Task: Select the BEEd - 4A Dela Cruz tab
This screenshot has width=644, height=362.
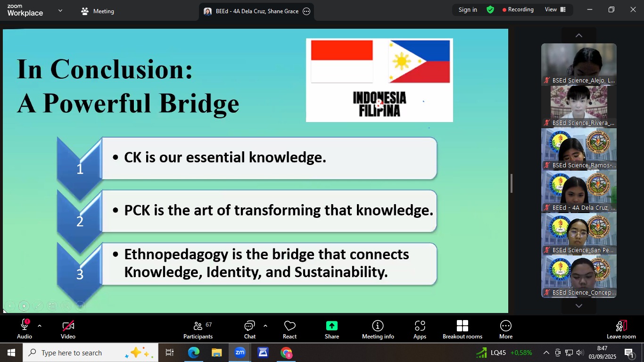Action: [x=252, y=11]
